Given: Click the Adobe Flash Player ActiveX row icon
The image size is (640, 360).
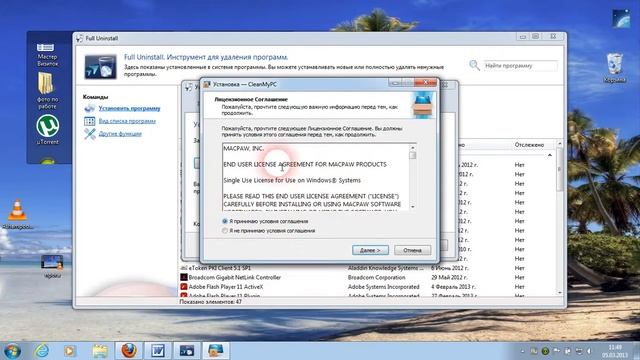Looking at the screenshot, I should (184, 287).
